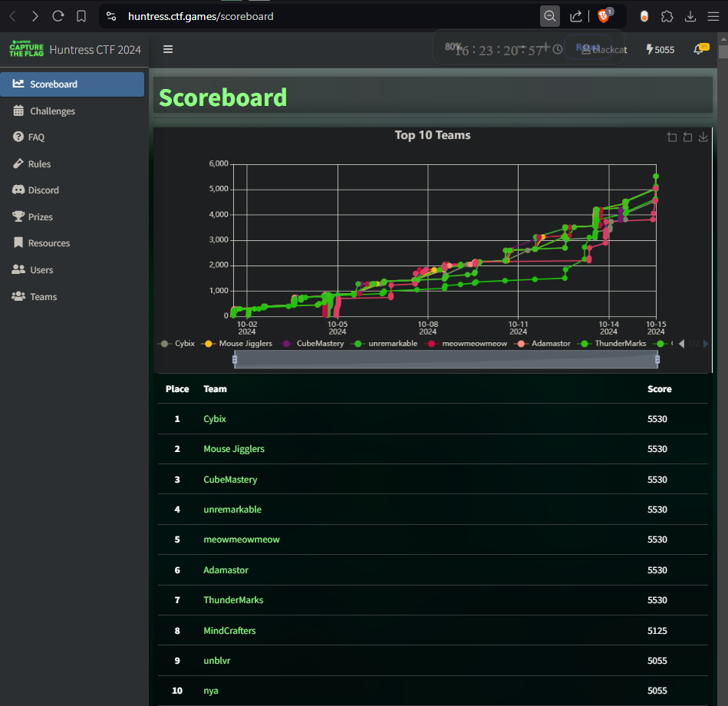Open the notifications bell
This screenshot has width=728, height=706.
pyautogui.click(x=699, y=49)
